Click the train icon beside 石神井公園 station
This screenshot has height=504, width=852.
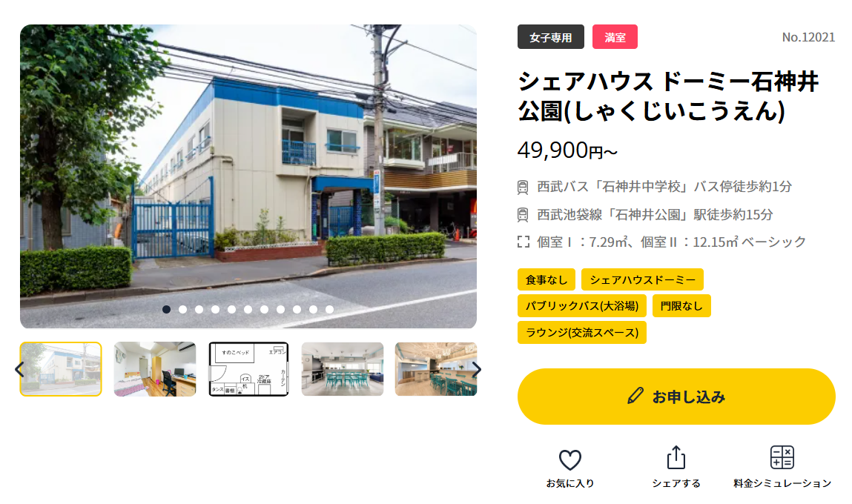[523, 215]
